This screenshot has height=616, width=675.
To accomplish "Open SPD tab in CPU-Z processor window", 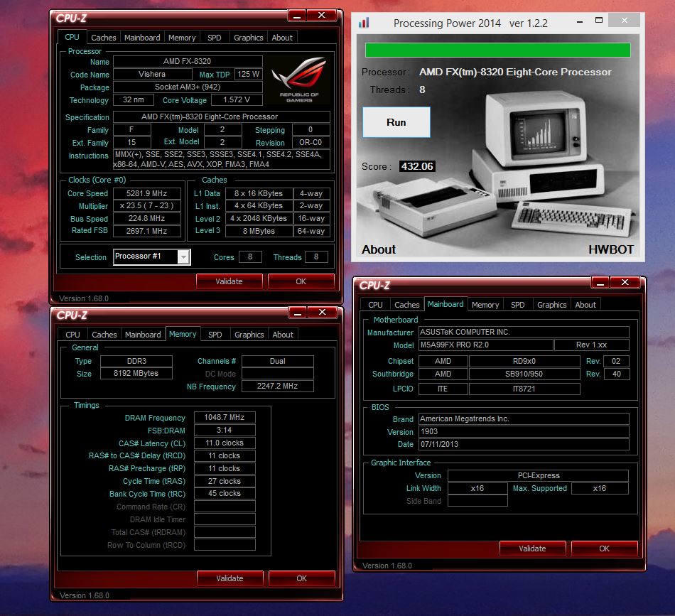I will click(215, 38).
